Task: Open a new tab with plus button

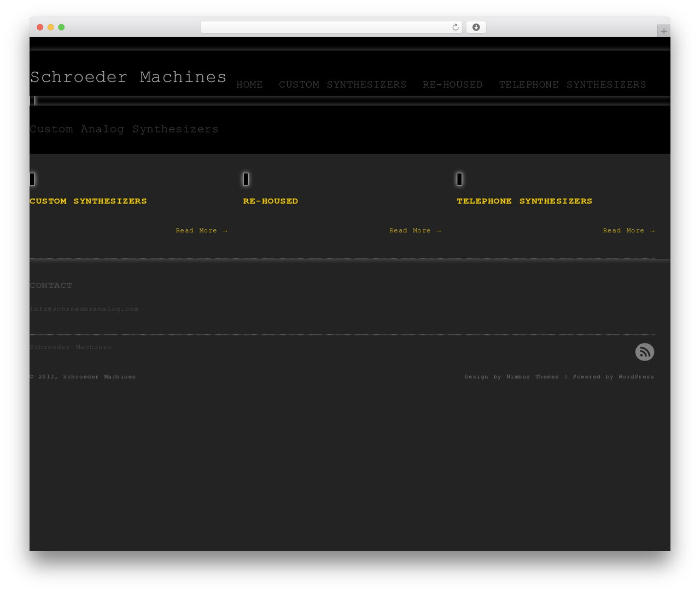Action: click(x=663, y=31)
